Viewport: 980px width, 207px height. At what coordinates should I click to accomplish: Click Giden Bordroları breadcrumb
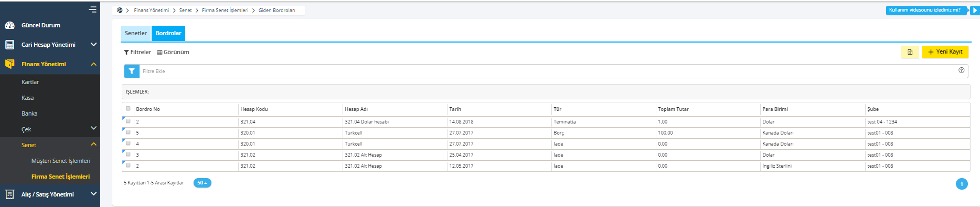(276, 11)
